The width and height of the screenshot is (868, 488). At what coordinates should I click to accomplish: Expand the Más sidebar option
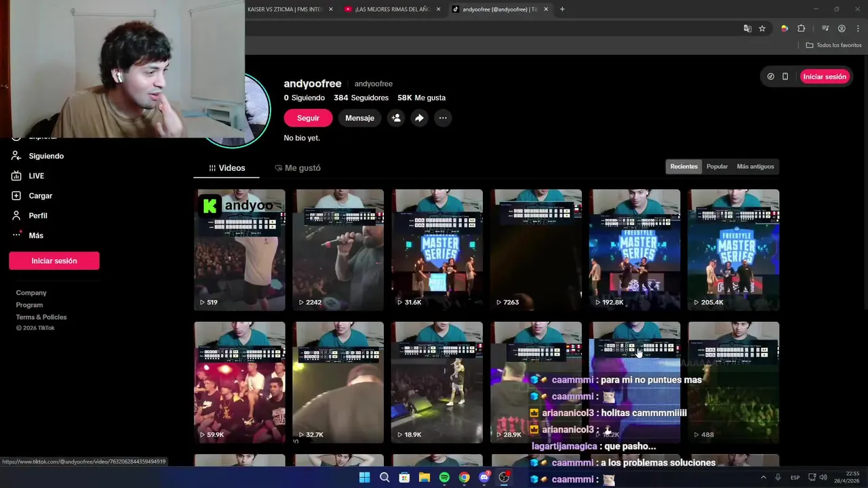pyautogui.click(x=28, y=235)
